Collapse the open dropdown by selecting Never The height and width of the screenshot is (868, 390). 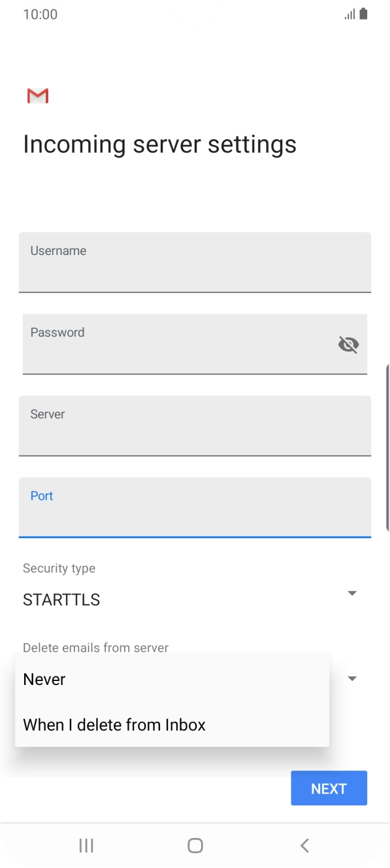[44, 679]
